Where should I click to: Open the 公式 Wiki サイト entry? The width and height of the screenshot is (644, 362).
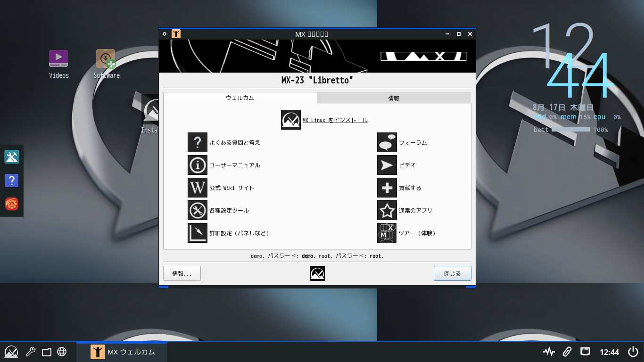[x=221, y=188]
